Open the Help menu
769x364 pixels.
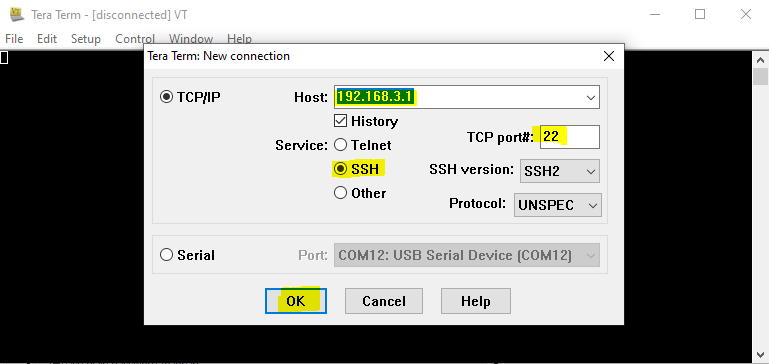pyautogui.click(x=239, y=39)
